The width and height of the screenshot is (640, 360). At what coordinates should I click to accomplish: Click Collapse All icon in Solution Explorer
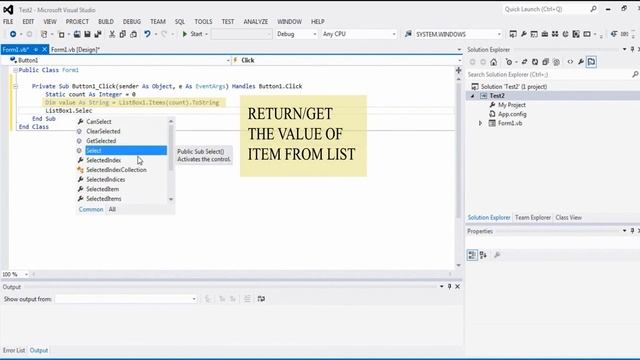point(545,62)
